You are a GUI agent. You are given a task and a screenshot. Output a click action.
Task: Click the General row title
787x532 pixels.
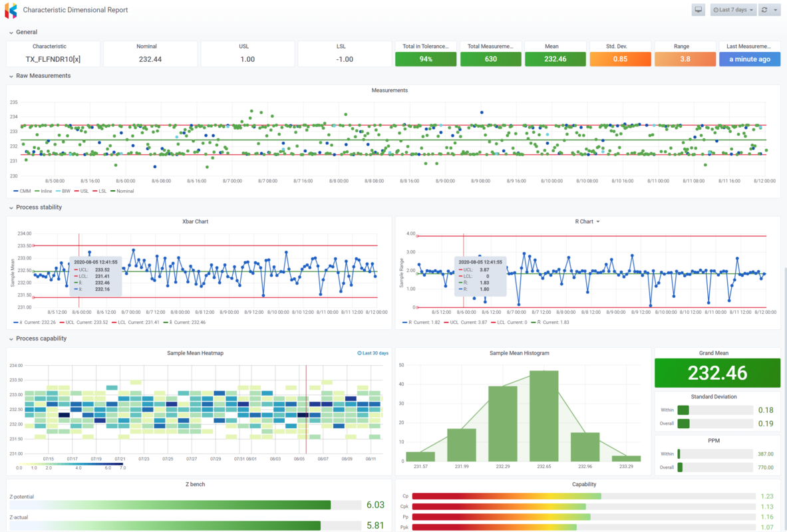(x=27, y=32)
